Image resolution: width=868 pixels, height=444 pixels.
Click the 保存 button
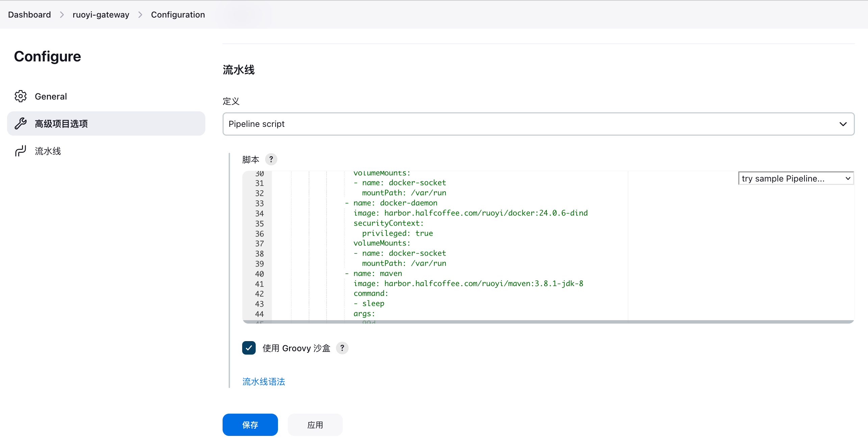pos(250,425)
